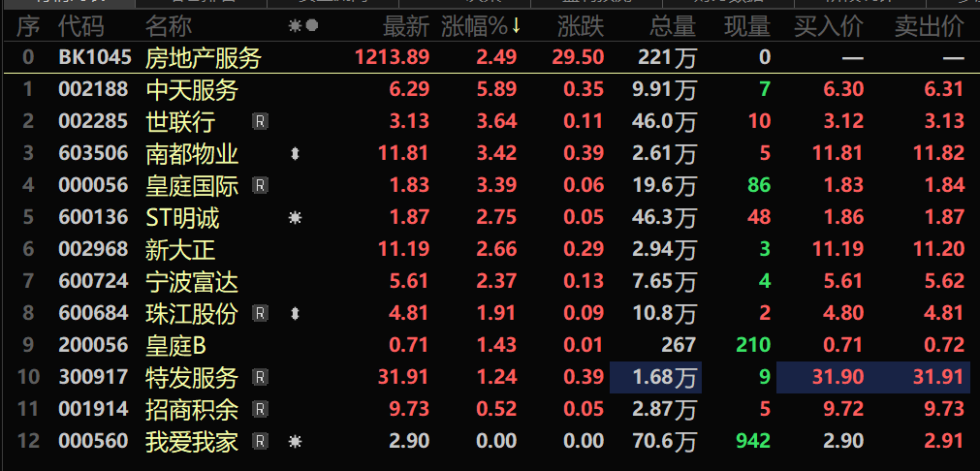Image resolution: width=980 pixels, height=471 pixels.
Task: Click the sector index value 1213.89
Action: click(393, 58)
